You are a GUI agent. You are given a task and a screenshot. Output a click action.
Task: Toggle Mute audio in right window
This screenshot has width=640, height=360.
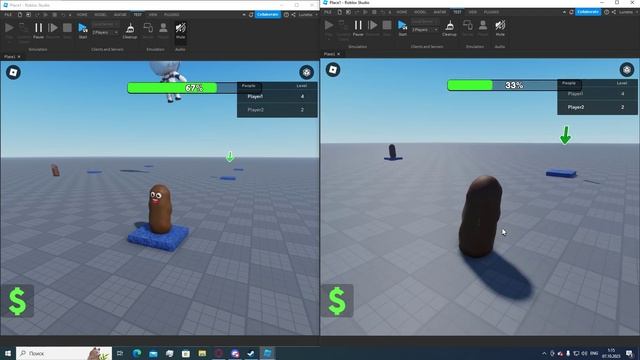point(500,28)
